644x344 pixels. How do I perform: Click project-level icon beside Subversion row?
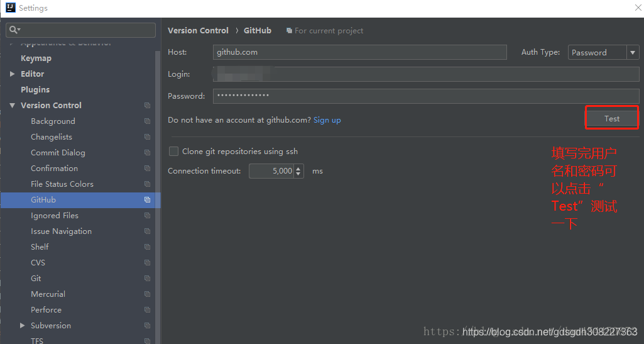click(x=147, y=326)
